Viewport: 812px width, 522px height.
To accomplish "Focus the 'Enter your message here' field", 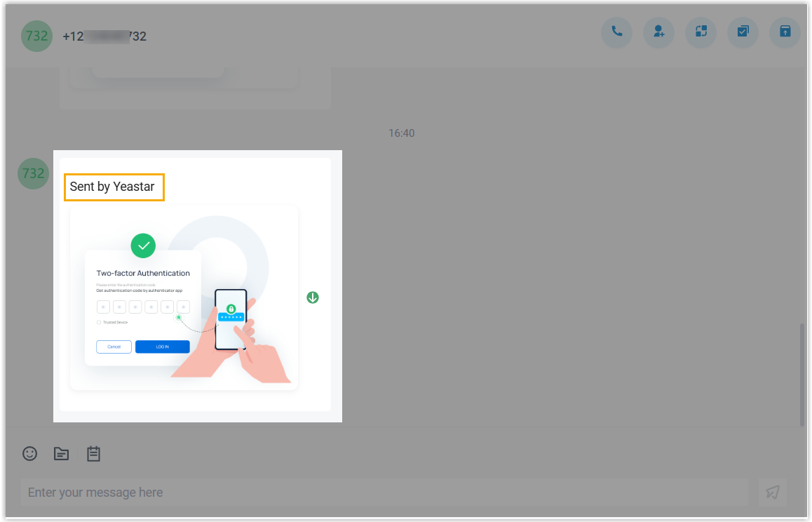I will 383,493.
